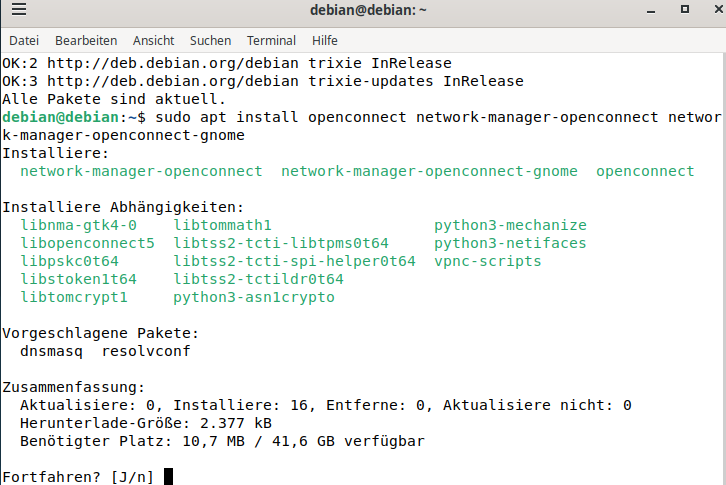The image size is (726, 485).
Task: Click the window title debian@debian: ~
Action: click(363, 12)
